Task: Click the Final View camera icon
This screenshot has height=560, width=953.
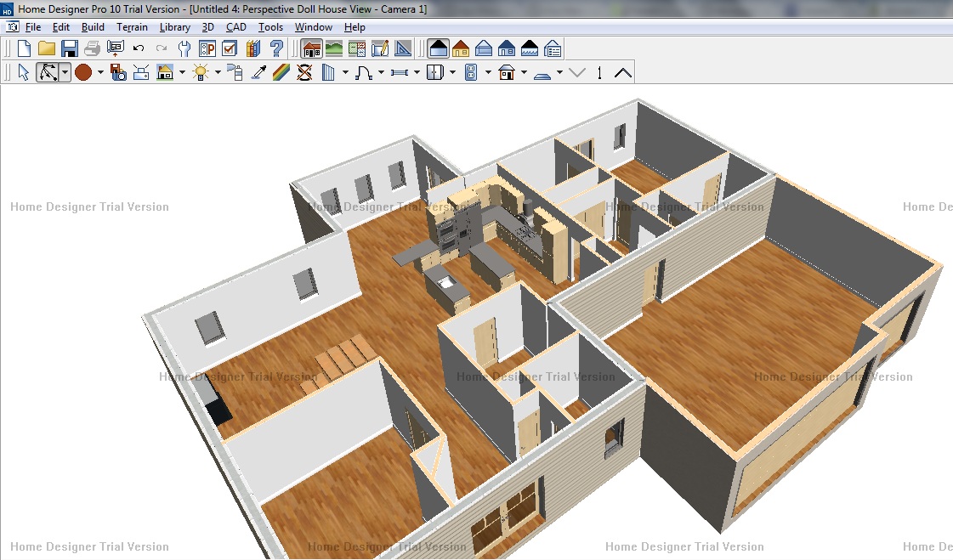Action: click(118, 73)
